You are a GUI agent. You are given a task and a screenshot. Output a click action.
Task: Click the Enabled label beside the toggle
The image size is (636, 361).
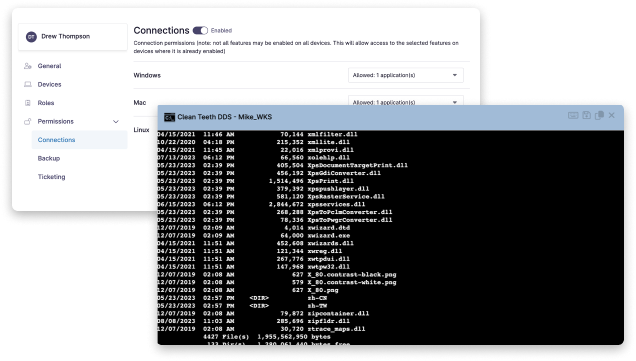click(221, 30)
